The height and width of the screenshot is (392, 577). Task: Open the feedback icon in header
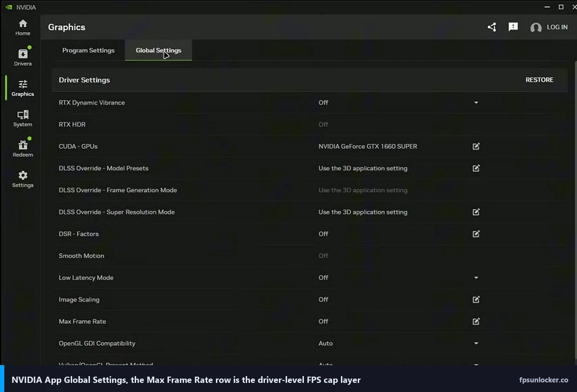tap(513, 27)
